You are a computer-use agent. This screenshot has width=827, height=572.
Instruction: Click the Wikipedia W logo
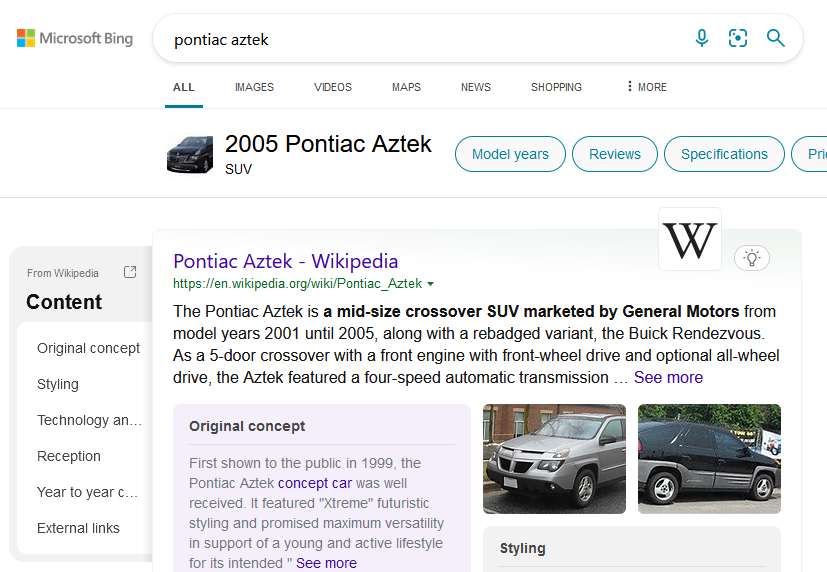click(690, 240)
